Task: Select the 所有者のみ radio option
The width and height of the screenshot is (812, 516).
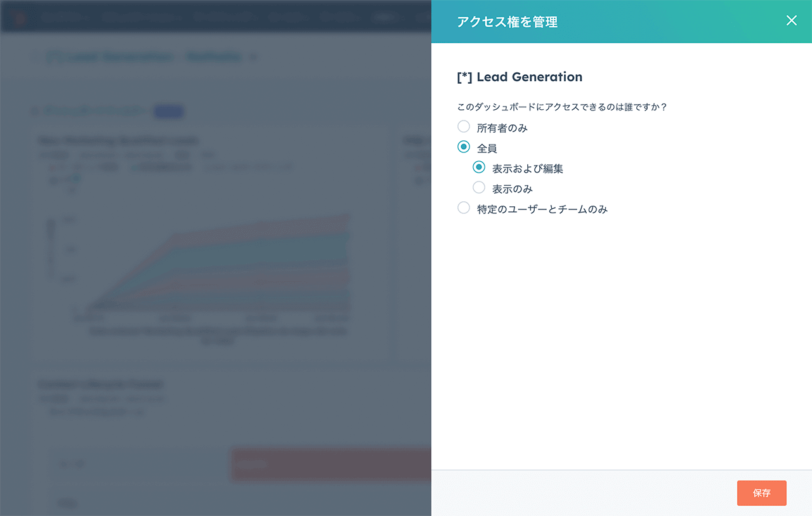Action: (x=464, y=127)
